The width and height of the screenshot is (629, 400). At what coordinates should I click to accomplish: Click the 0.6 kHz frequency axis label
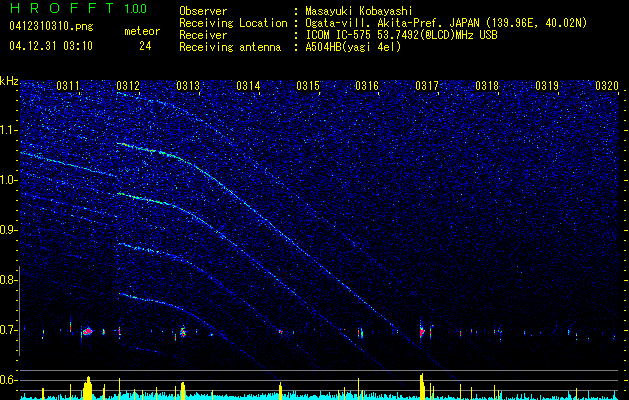click(8, 380)
